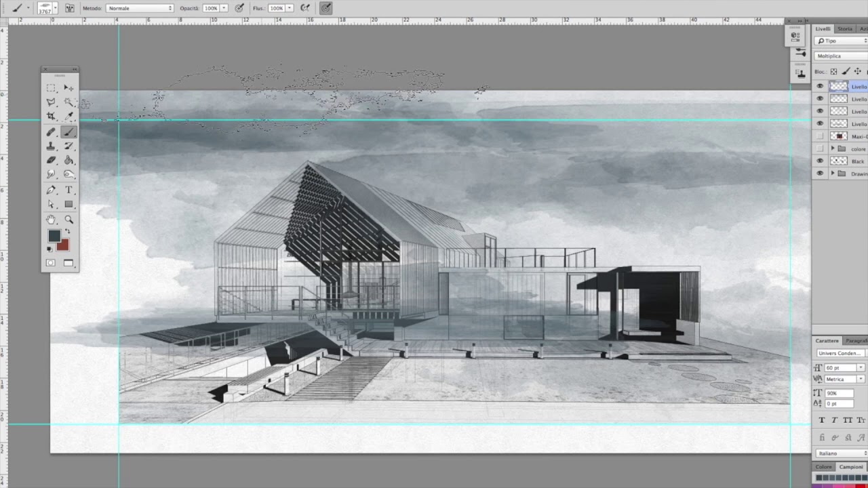The image size is (868, 488).
Task: Switch to the Storia tab
Action: [x=844, y=28]
